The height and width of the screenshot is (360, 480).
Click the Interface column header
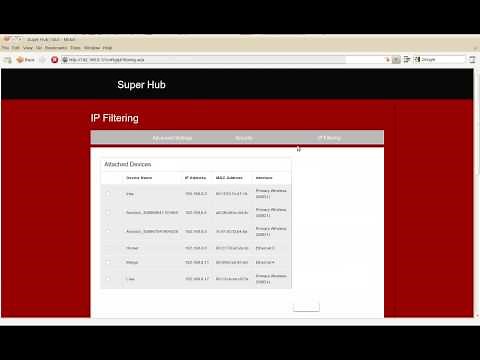[x=264, y=178]
